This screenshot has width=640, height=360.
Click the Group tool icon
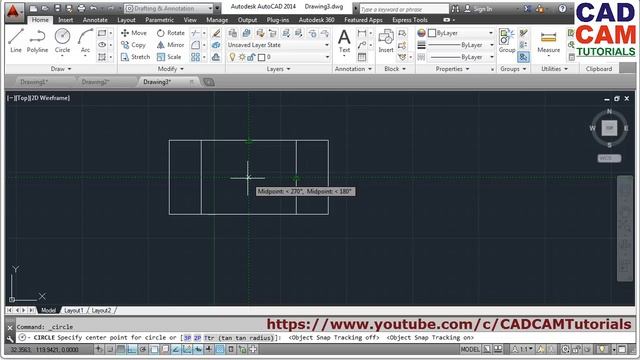(x=507, y=41)
